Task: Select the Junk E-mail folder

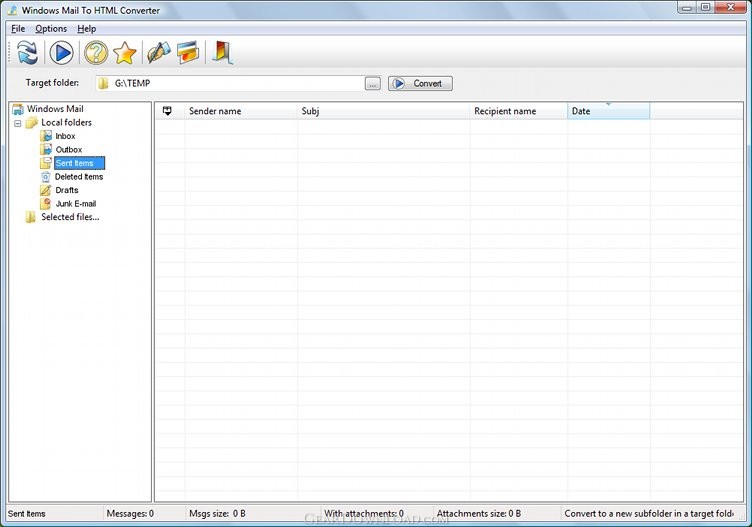Action: [76, 203]
